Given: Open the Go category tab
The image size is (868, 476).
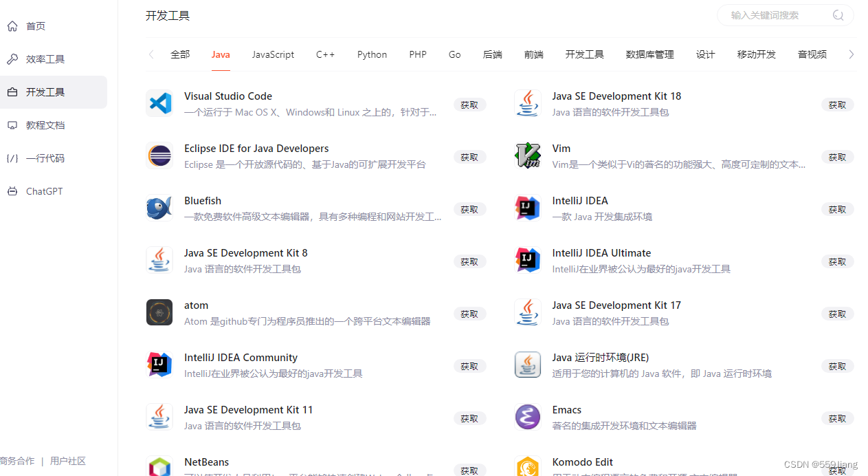Looking at the screenshot, I should (454, 54).
